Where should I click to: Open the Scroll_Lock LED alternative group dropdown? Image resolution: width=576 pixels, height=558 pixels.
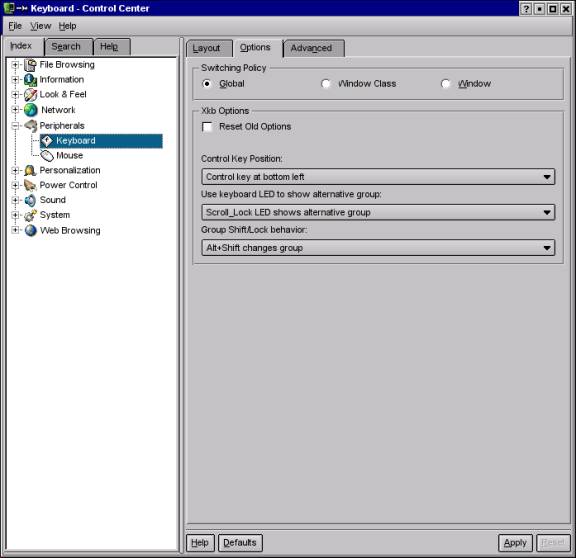click(378, 212)
